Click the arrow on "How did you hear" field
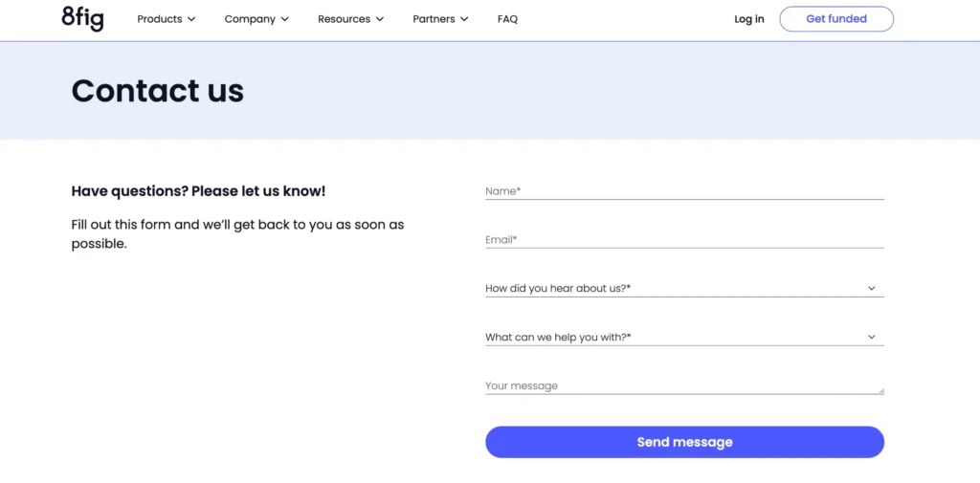The width and height of the screenshot is (980, 483). [x=872, y=288]
